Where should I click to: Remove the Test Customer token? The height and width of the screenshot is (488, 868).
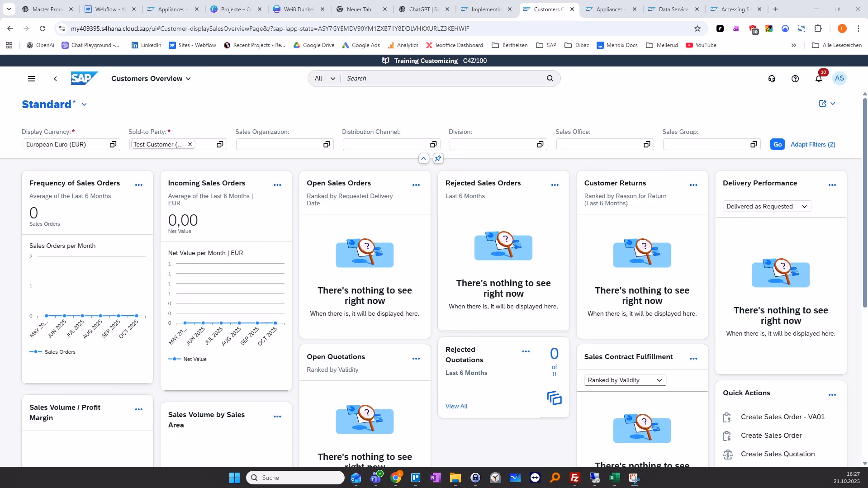190,144
